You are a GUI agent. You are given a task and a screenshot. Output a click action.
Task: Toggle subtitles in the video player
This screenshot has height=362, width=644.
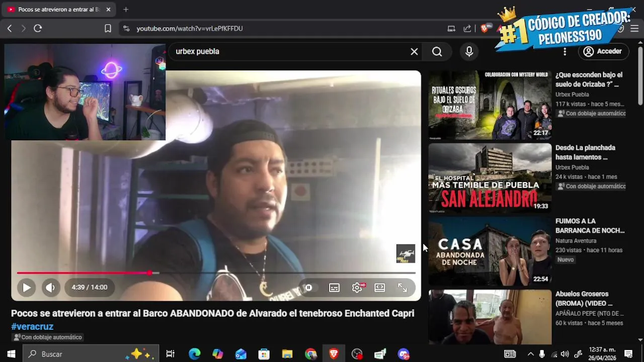click(x=334, y=288)
